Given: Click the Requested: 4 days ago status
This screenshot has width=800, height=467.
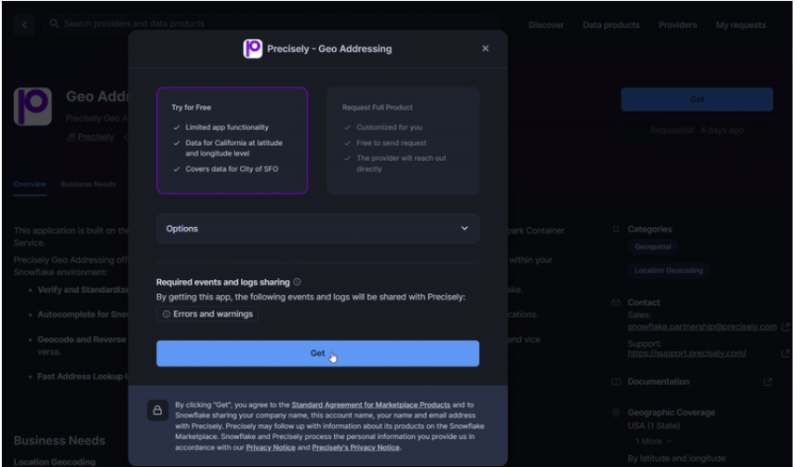Looking at the screenshot, I should 697,131.
